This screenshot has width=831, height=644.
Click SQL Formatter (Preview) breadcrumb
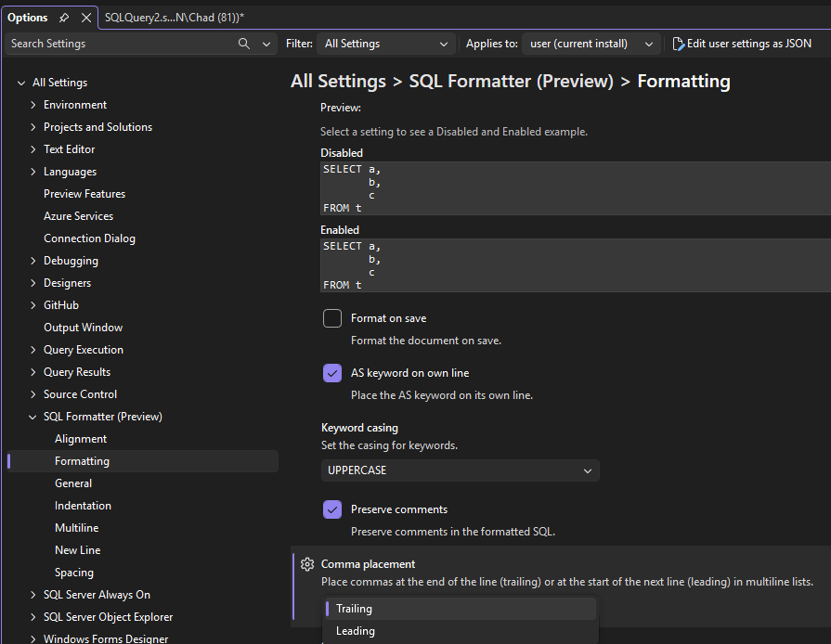pyautogui.click(x=511, y=81)
